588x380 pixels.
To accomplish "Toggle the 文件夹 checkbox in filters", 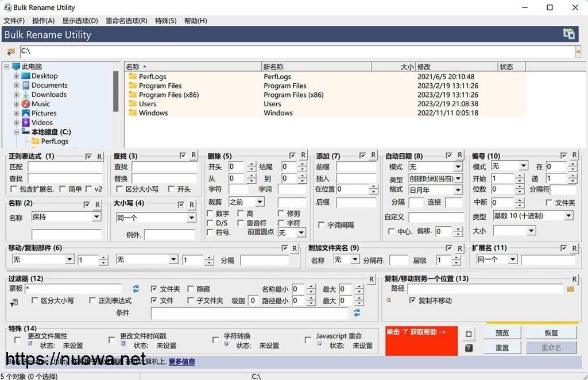I will [x=154, y=289].
